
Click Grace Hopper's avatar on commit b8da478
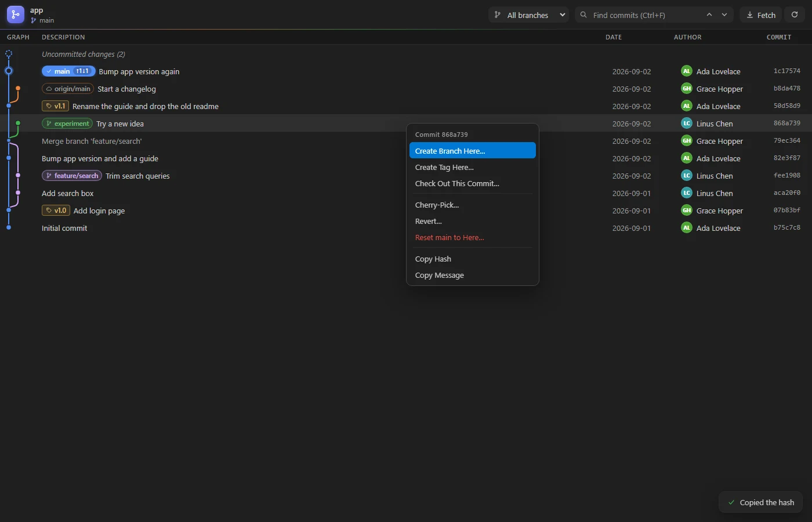(x=687, y=89)
